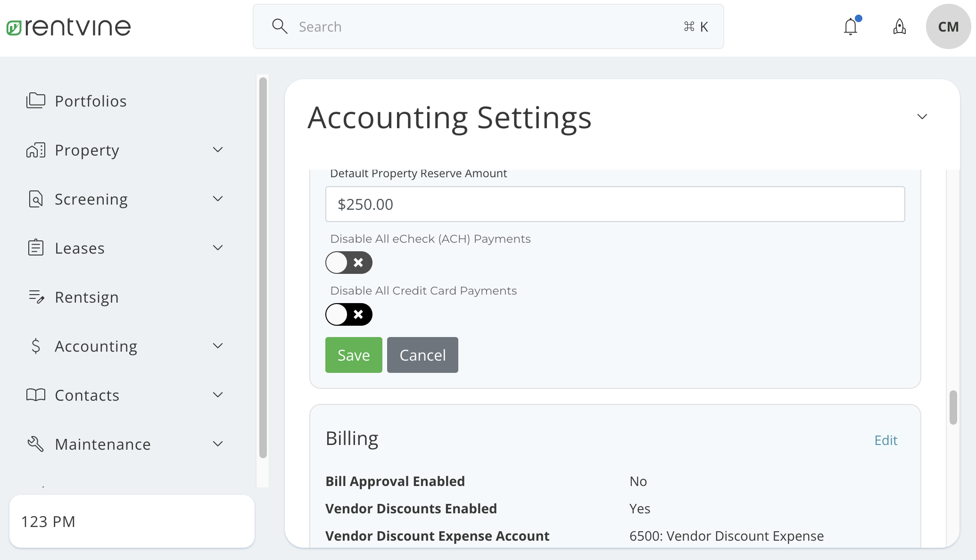976x560 pixels.
Task: Open the Accounting sidebar menu
Action: point(96,346)
